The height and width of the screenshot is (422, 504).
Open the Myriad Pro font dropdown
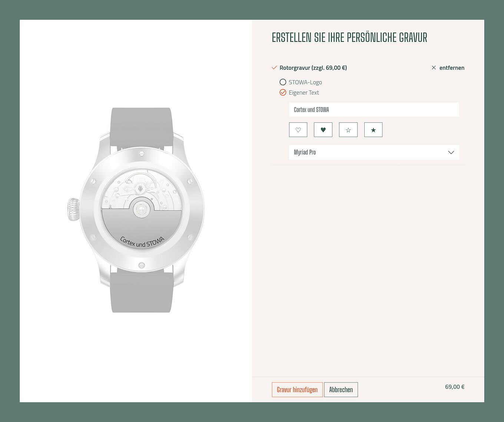[x=374, y=152]
